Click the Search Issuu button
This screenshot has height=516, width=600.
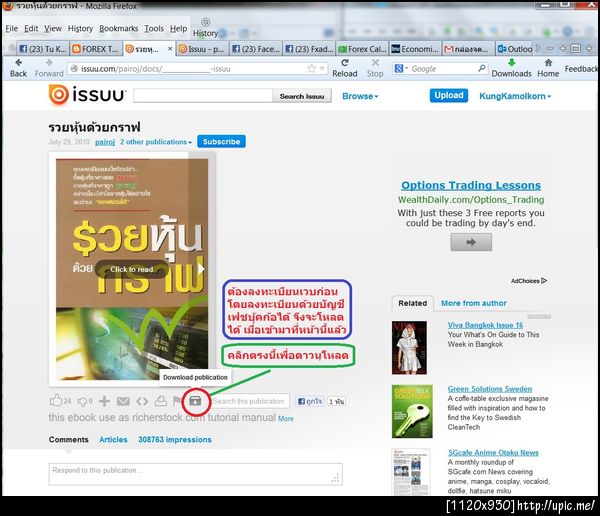[x=302, y=96]
